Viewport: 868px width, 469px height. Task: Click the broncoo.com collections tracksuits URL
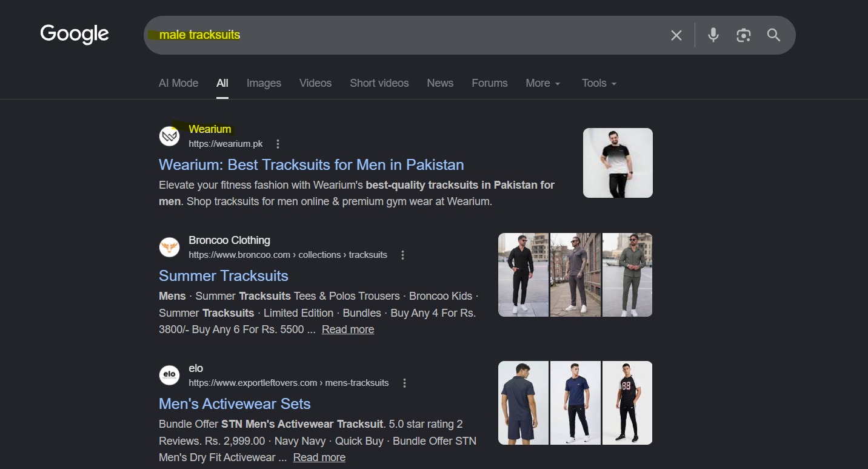[288, 255]
